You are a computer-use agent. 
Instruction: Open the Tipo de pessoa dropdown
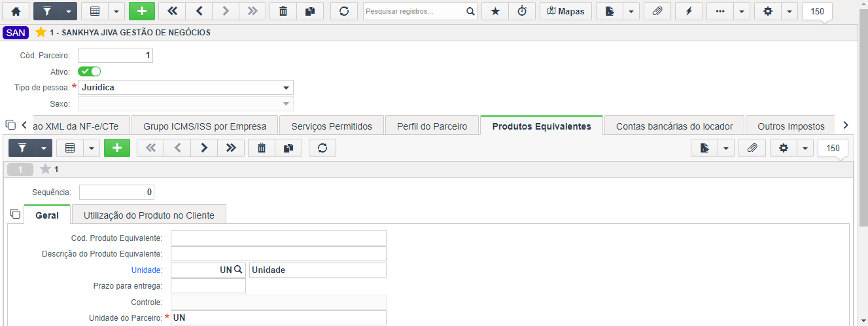tap(186, 87)
